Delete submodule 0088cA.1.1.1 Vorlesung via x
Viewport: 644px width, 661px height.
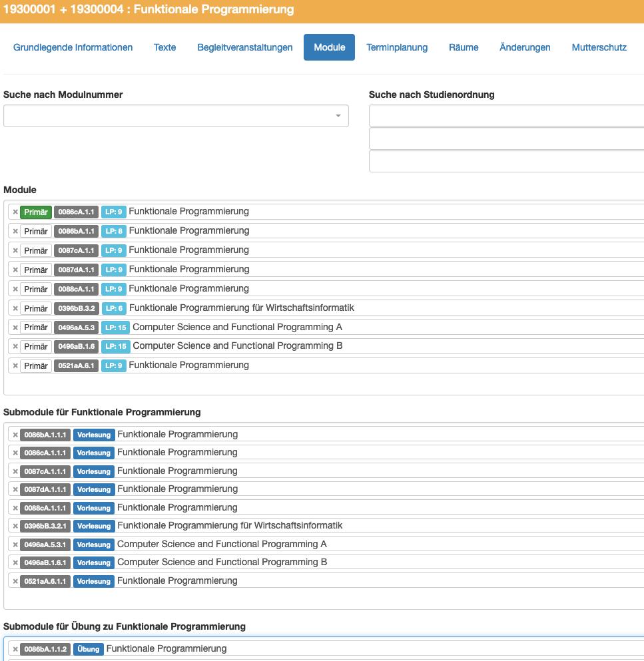[x=15, y=509]
